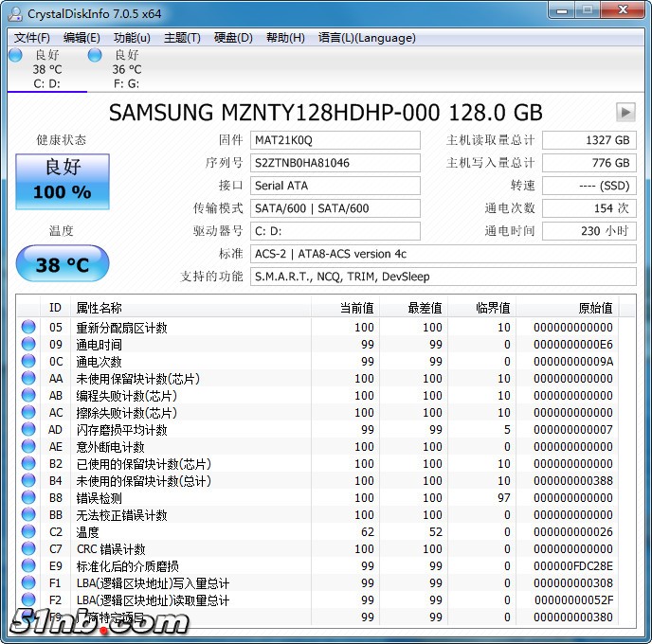This screenshot has height=644, width=652.
Task: Open the 文件(F) menu
Action: point(32,38)
